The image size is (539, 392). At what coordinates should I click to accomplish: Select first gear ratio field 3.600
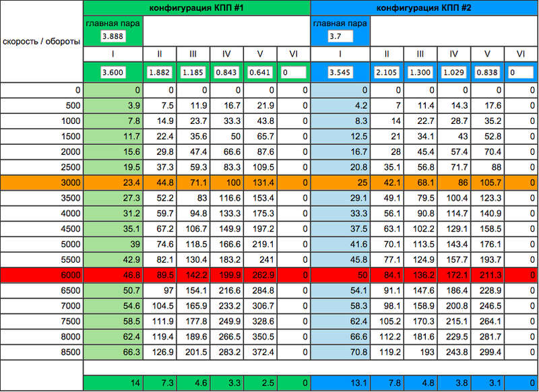click(x=113, y=72)
